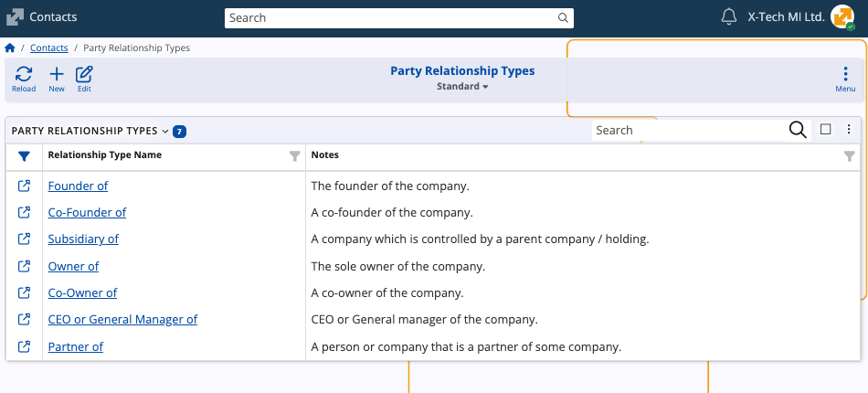Open the panel's vertical three-dot options
This screenshot has height=393, width=868.
[x=849, y=130]
